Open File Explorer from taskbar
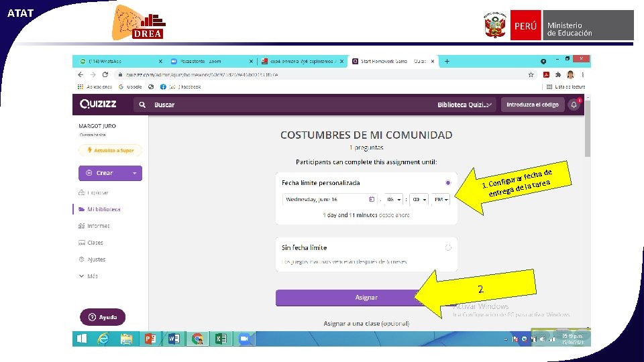 127,339
